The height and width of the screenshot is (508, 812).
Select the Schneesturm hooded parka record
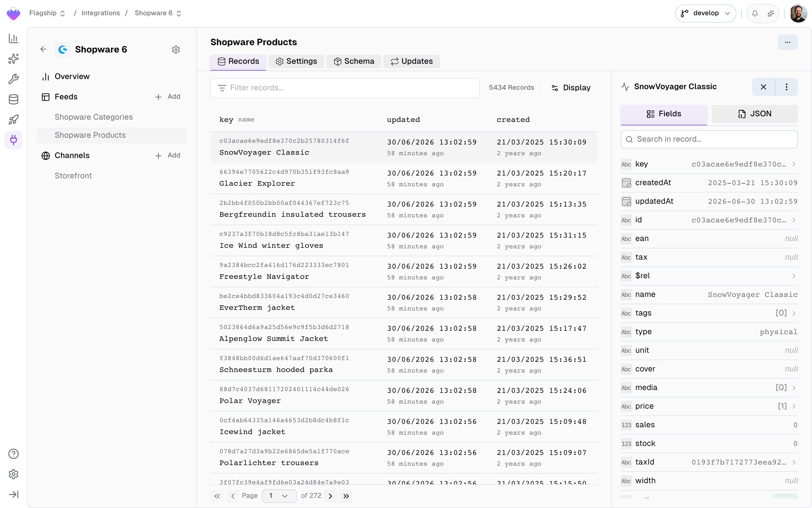(x=404, y=365)
